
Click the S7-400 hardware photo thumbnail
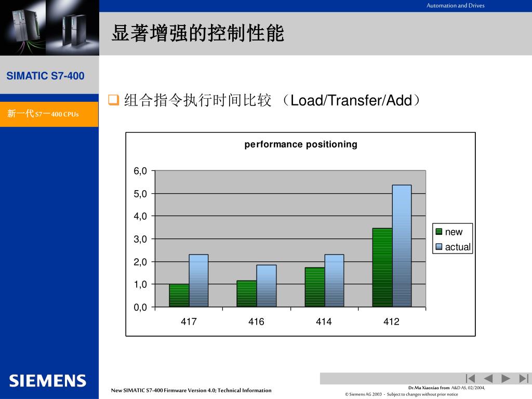[x=49, y=28]
